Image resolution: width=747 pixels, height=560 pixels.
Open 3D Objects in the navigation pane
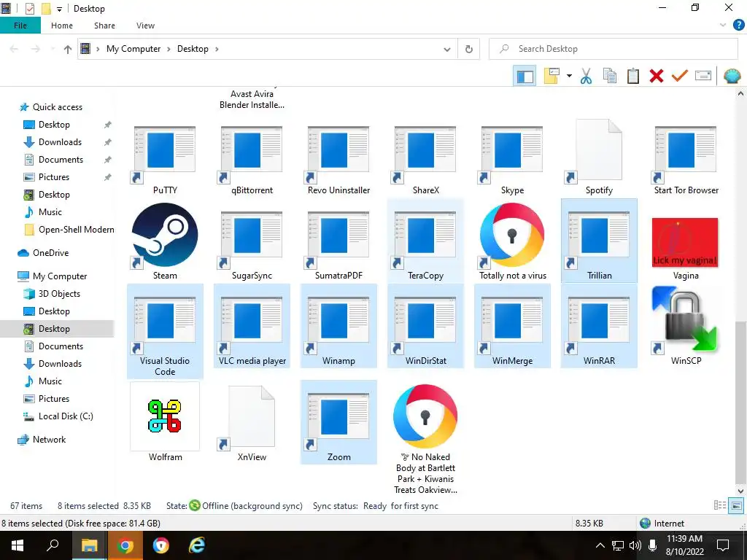(x=59, y=294)
